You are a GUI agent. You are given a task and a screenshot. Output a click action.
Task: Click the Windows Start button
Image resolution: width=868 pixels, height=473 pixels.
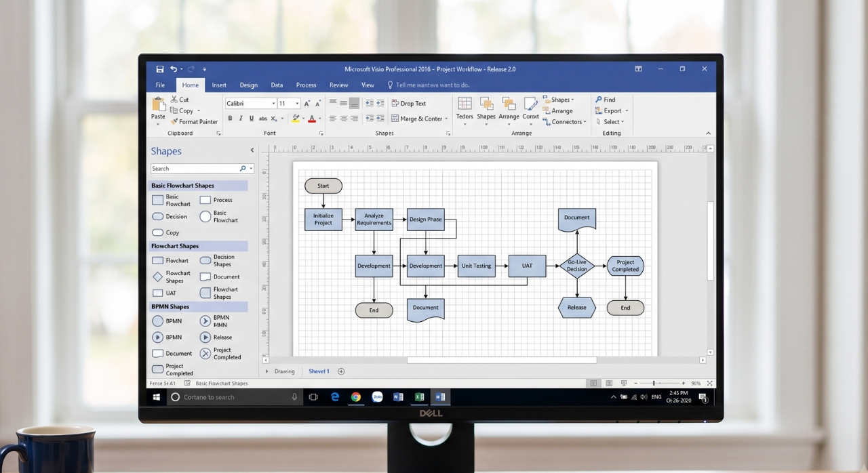click(157, 397)
